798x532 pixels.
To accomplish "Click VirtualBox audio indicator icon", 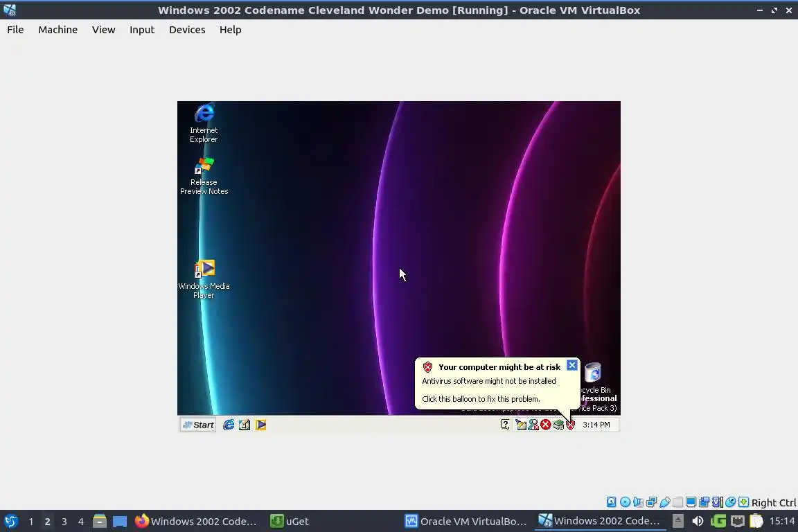I will (638, 502).
